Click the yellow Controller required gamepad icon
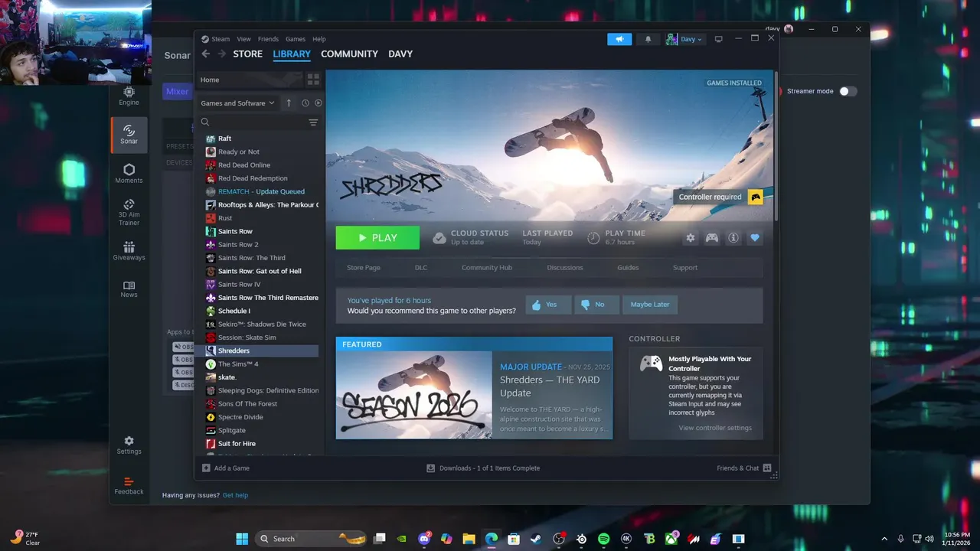 756,197
